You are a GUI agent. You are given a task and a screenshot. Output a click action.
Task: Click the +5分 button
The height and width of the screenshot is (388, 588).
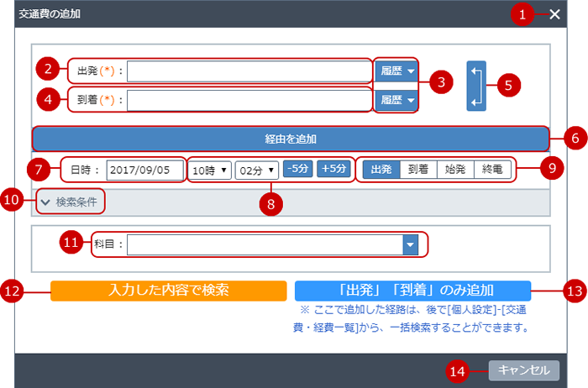coord(333,169)
